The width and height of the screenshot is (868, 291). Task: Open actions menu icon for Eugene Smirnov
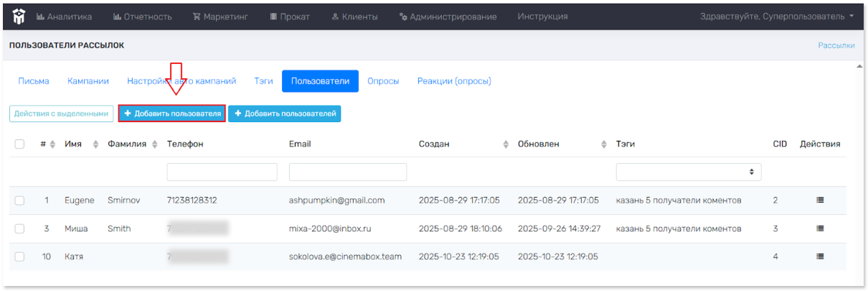pos(820,200)
